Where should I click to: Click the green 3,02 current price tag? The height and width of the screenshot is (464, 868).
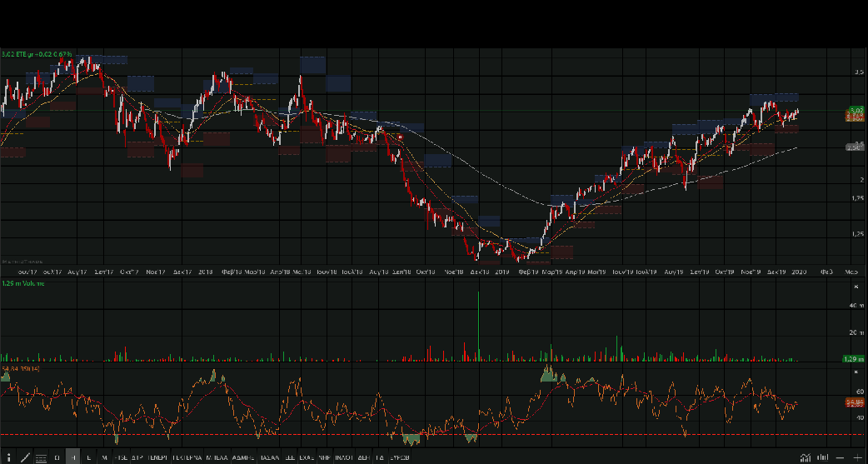[855, 110]
